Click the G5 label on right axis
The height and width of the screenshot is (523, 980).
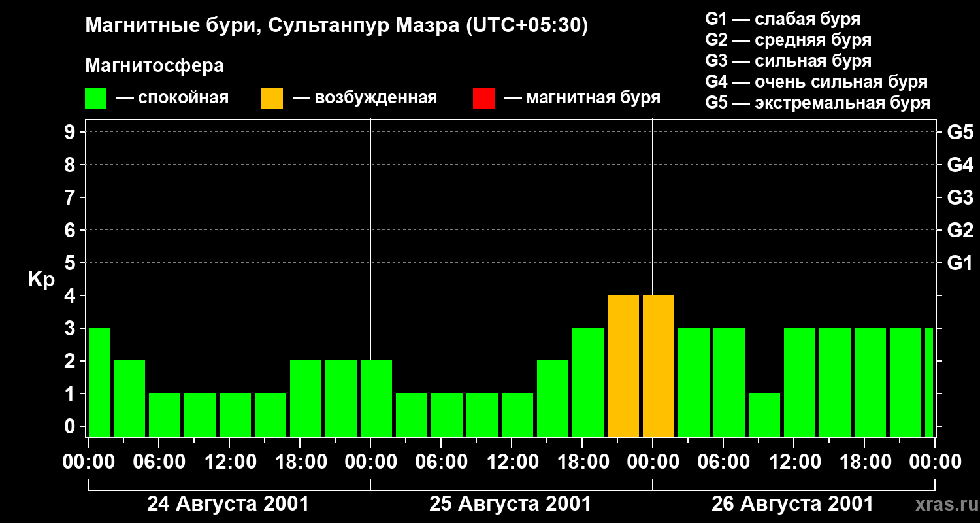click(960, 133)
